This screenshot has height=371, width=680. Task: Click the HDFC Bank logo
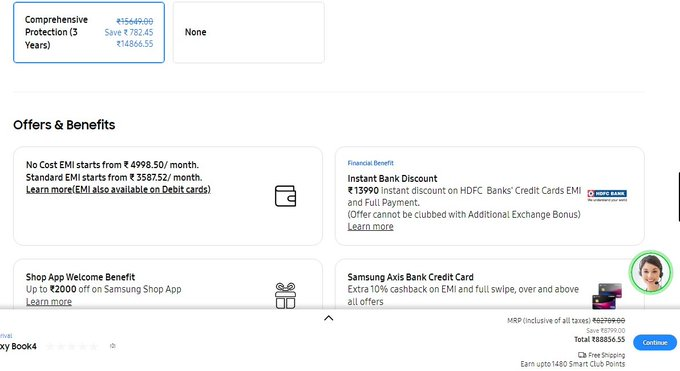607,196
